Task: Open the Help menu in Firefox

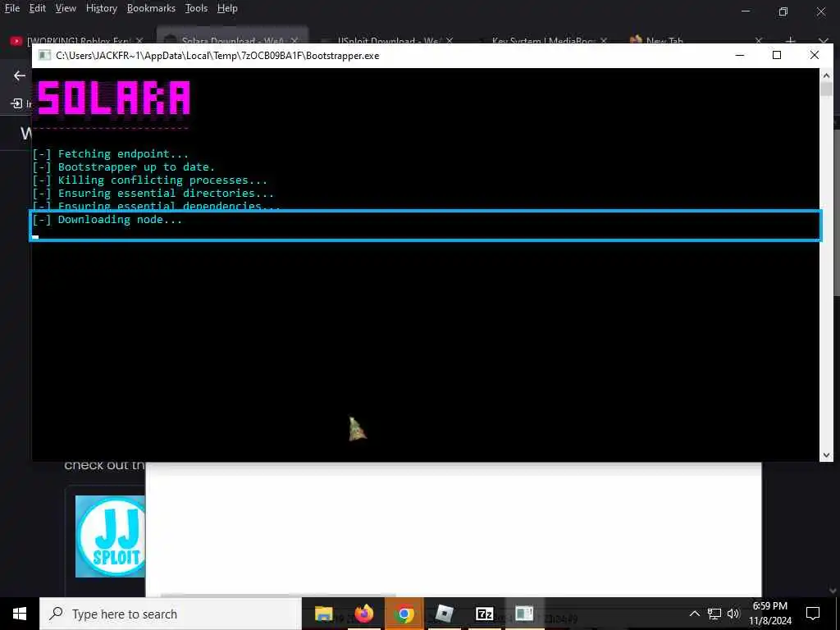Action: 227,8
